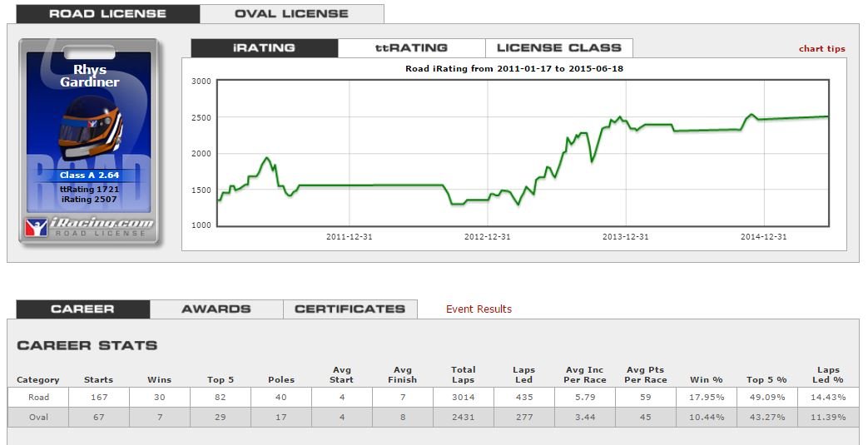Click the 2000 y-axis label
This screenshot has height=445, width=868.
(201, 154)
